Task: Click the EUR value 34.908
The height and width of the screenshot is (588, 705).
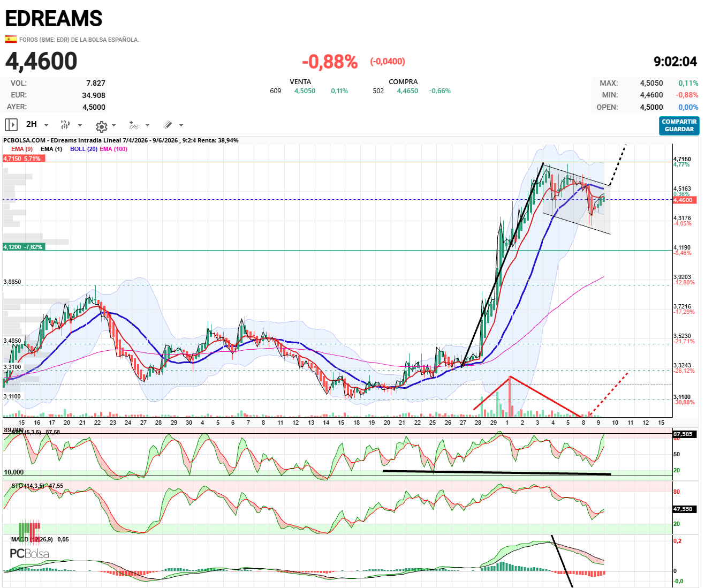Action: point(94,95)
